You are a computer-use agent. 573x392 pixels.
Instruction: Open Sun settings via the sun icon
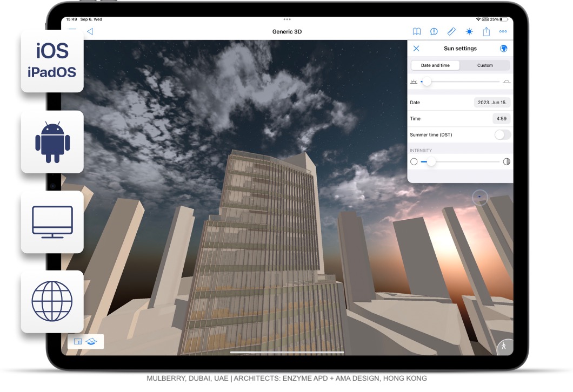click(469, 31)
